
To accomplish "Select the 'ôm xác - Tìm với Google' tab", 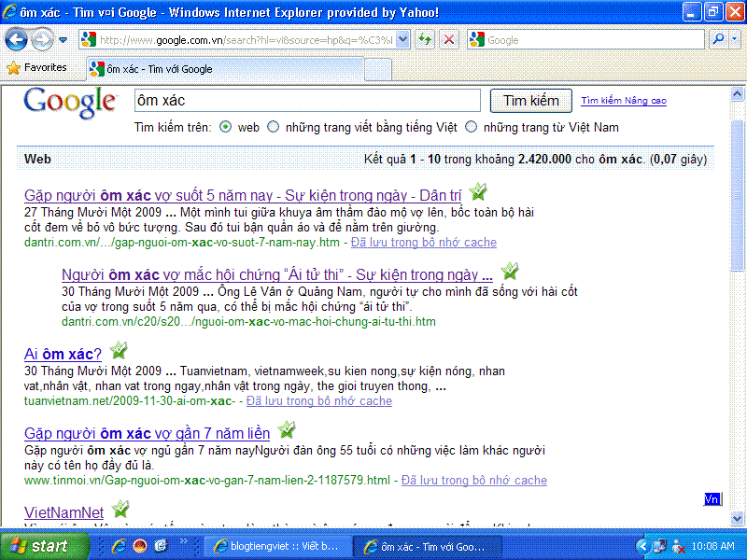I will pyautogui.click(x=225, y=69).
